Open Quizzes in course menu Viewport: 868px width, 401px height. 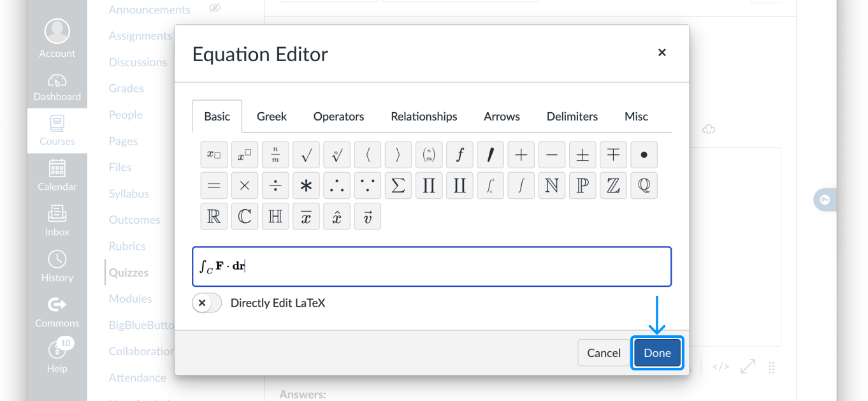point(129,272)
